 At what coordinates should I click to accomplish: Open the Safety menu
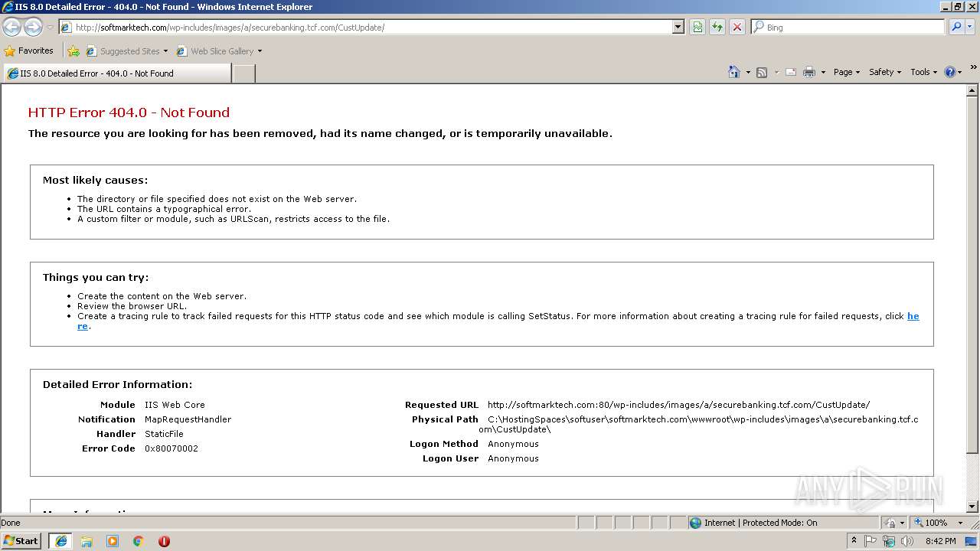(884, 72)
